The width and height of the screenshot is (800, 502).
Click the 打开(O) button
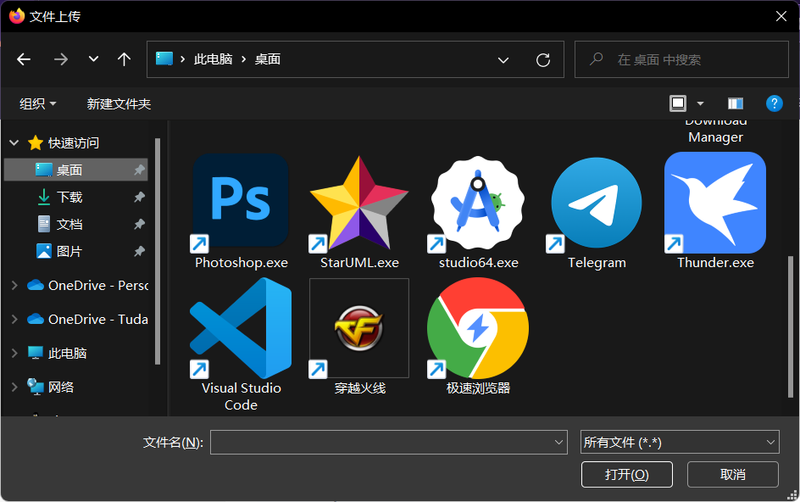click(627, 474)
